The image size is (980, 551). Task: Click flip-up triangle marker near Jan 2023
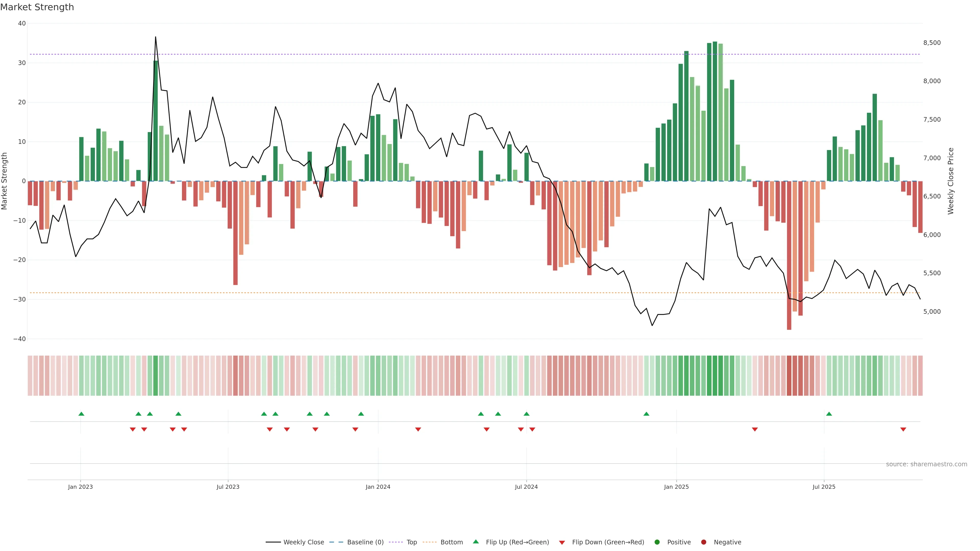tap(81, 414)
